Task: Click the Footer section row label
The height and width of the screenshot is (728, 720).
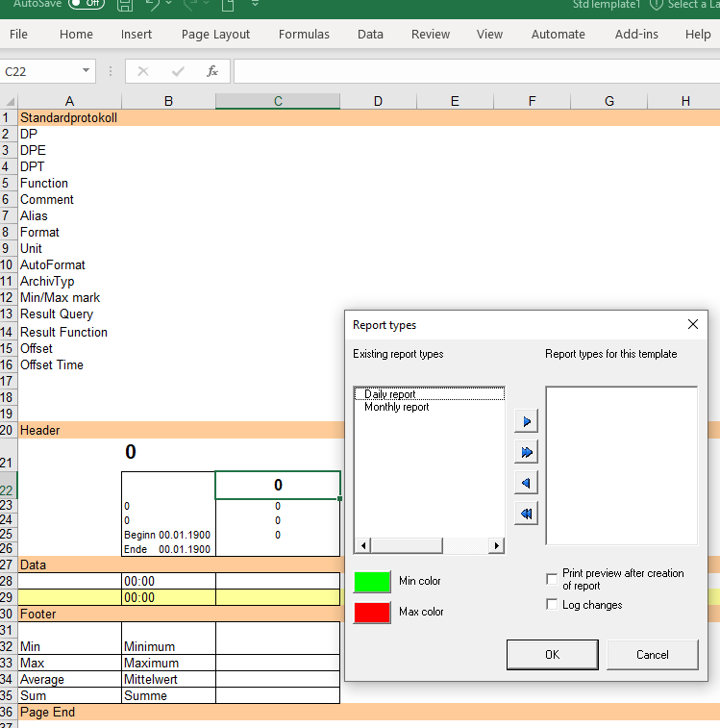Action: point(38,614)
